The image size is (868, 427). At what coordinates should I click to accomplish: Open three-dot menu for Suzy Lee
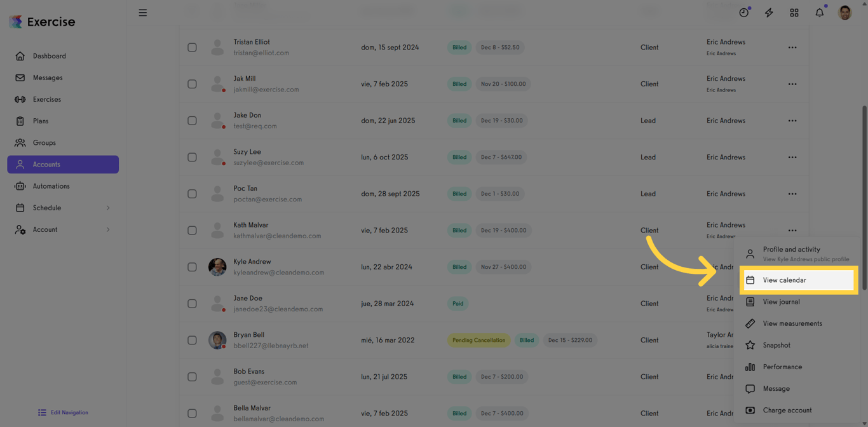point(792,158)
